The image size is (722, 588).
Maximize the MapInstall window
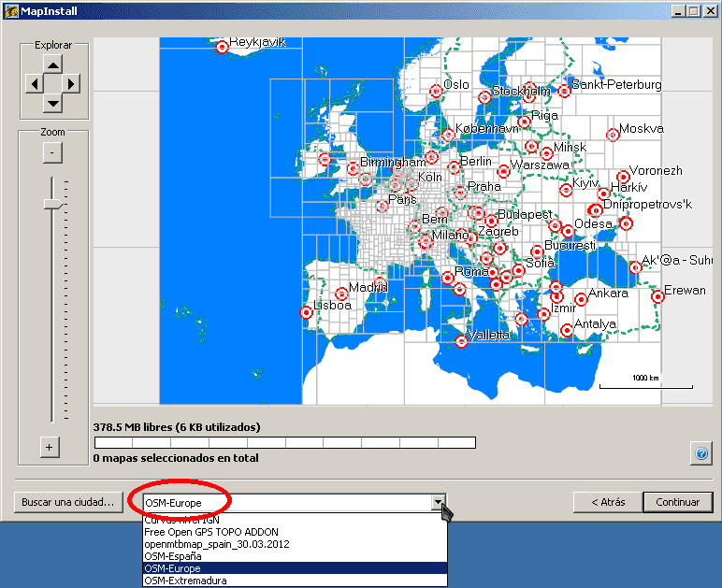click(693, 11)
